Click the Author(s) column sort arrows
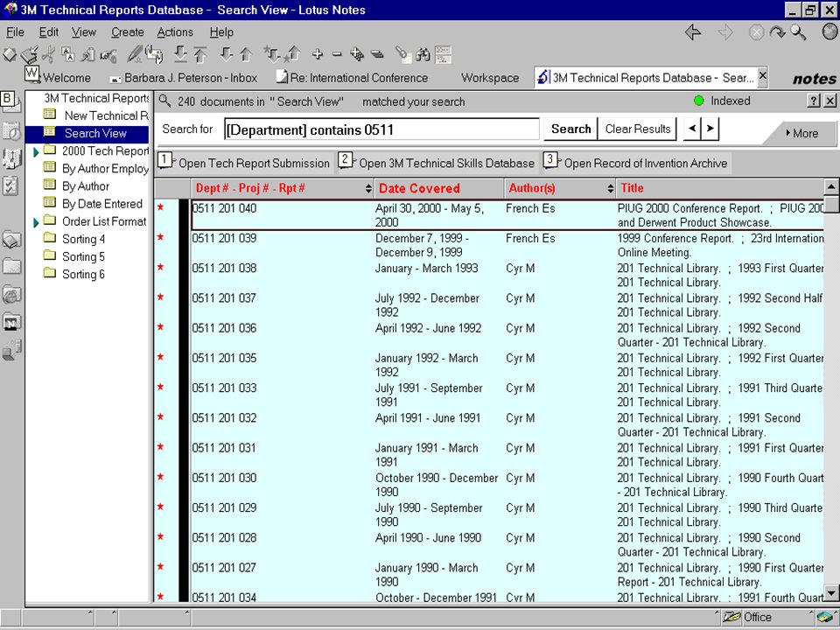This screenshot has width=840, height=630. click(610, 189)
